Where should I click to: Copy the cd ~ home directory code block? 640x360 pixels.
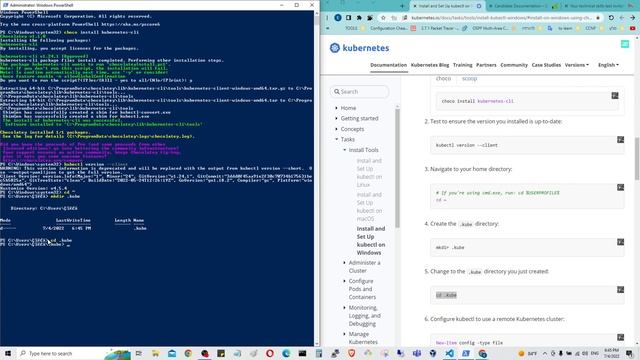coord(620,187)
